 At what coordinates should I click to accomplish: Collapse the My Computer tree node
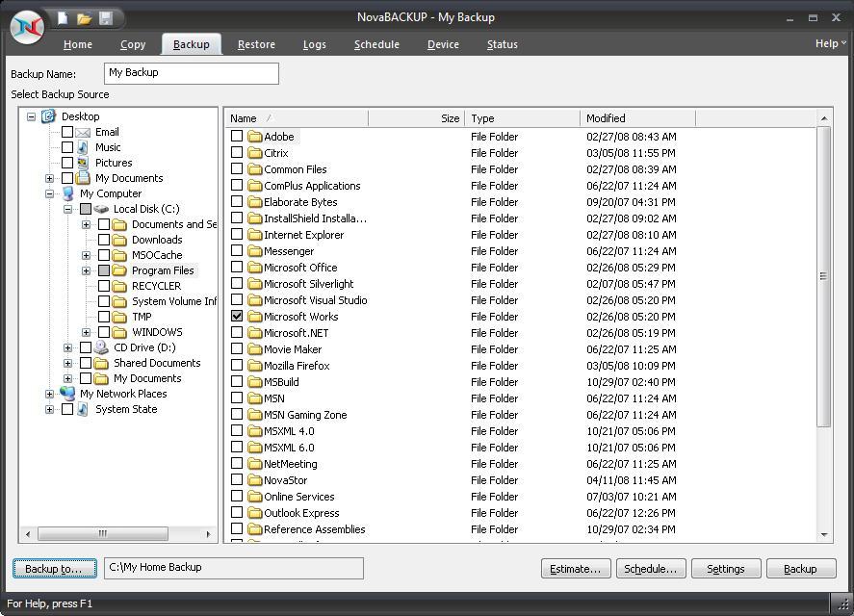click(x=49, y=193)
